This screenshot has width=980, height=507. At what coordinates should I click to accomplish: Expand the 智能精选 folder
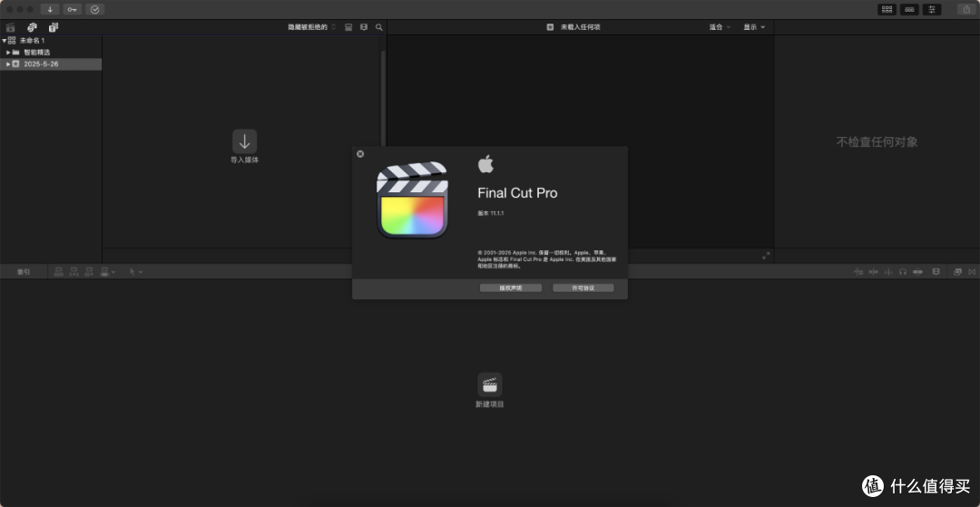[9, 53]
